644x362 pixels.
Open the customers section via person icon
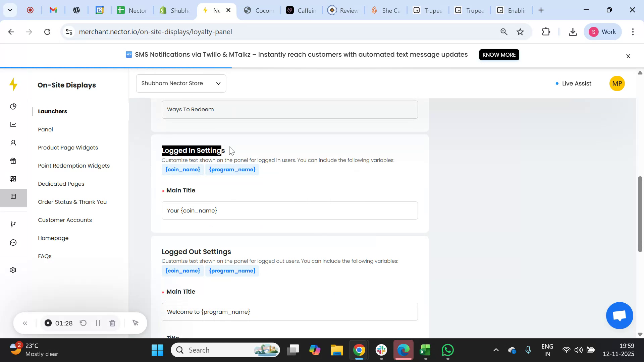point(13,142)
